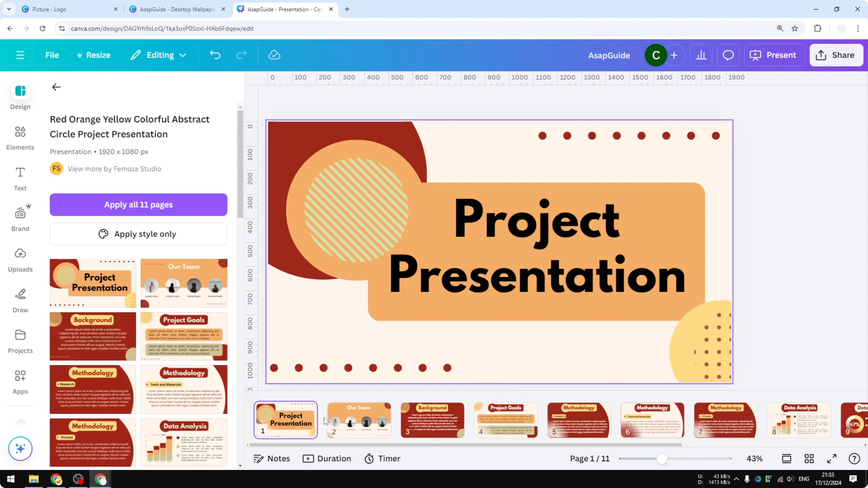The height and width of the screenshot is (488, 868).
Task: Click the Undo icon
Action: 215,55
